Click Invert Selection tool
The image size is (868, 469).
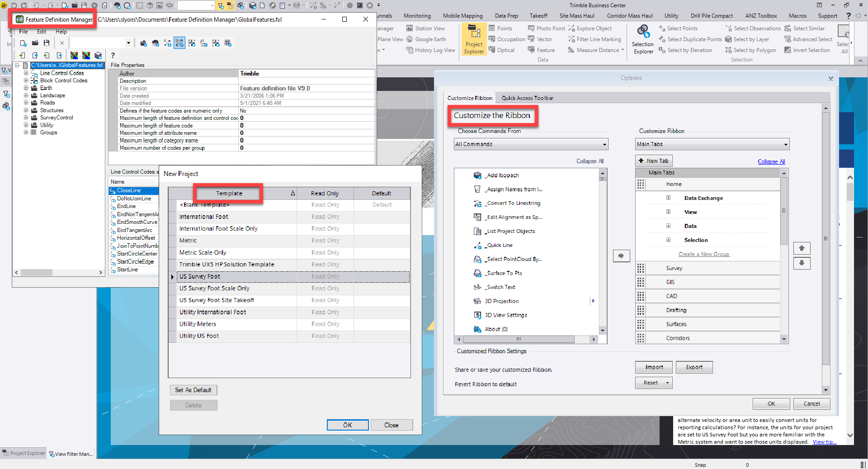(807, 50)
